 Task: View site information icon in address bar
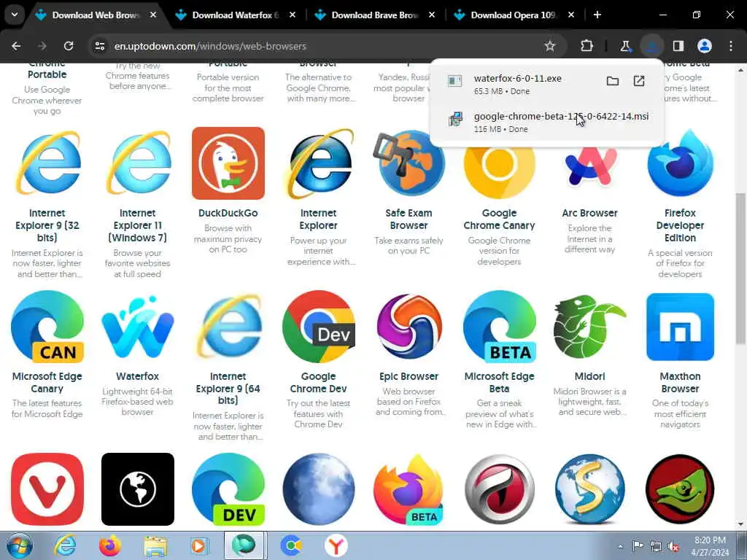point(99,46)
